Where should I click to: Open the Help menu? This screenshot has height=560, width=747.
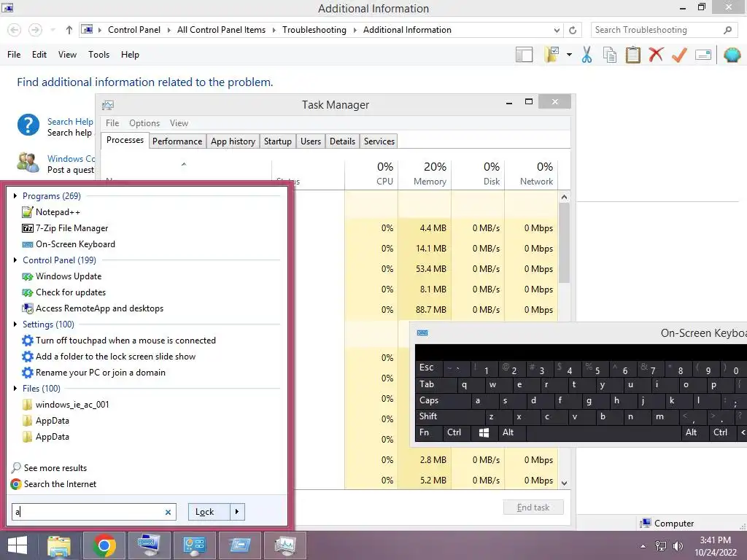[x=130, y=55]
